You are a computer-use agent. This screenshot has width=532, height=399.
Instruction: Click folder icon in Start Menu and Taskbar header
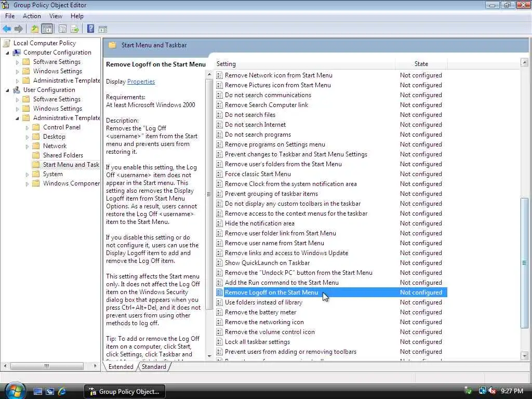click(112, 45)
